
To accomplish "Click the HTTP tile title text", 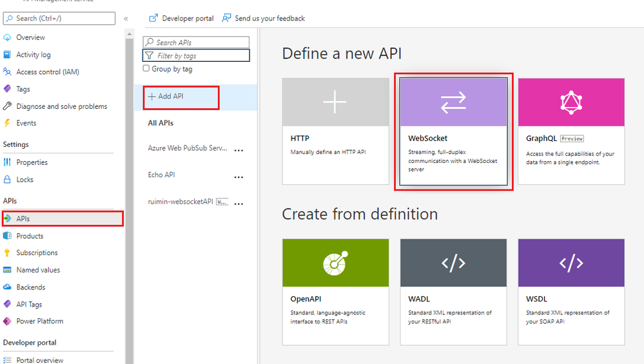I will coord(300,139).
